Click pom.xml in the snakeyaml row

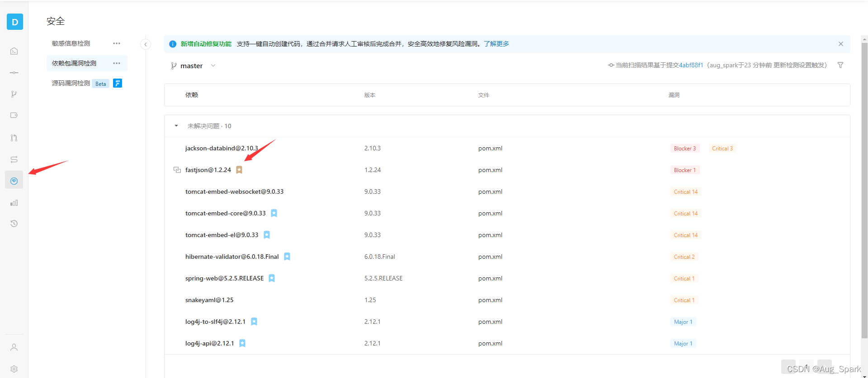[x=491, y=300]
